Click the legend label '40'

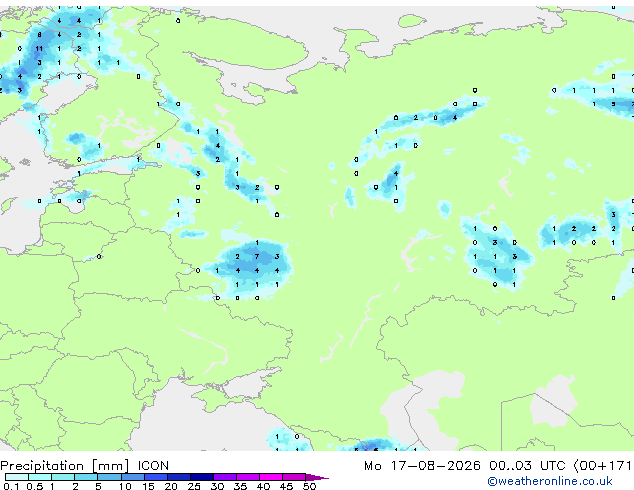pos(263,486)
